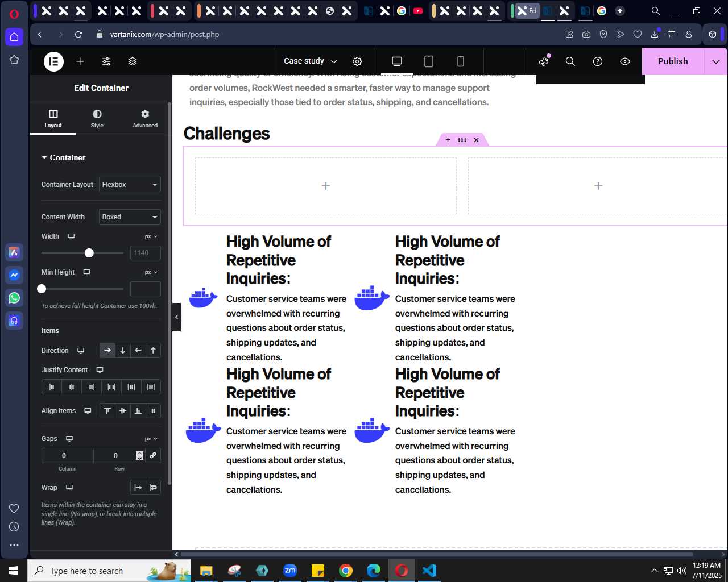
Task: Align items to stretch
Action: [x=153, y=411]
